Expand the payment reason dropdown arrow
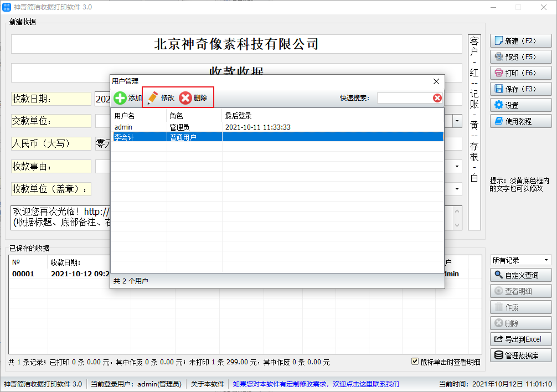 click(x=457, y=166)
